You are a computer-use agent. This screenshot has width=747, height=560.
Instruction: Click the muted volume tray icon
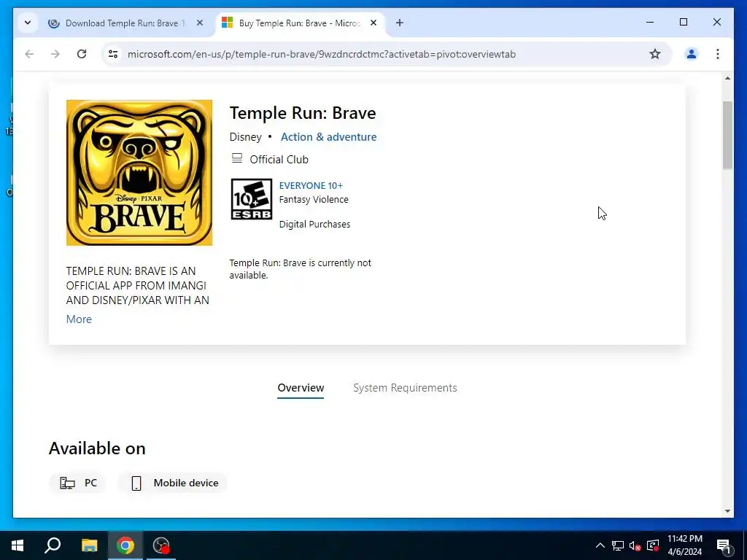coord(635,545)
